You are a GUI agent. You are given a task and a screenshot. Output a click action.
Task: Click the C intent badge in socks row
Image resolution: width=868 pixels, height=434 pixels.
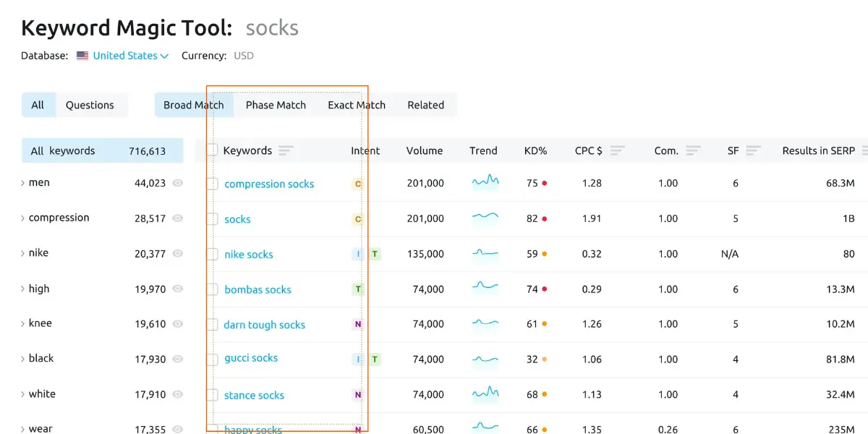tap(357, 219)
